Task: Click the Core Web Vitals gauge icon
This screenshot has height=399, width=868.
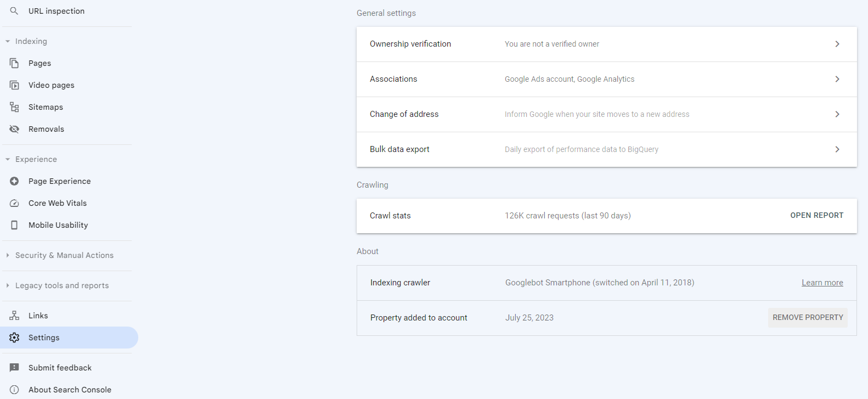Action: click(14, 203)
